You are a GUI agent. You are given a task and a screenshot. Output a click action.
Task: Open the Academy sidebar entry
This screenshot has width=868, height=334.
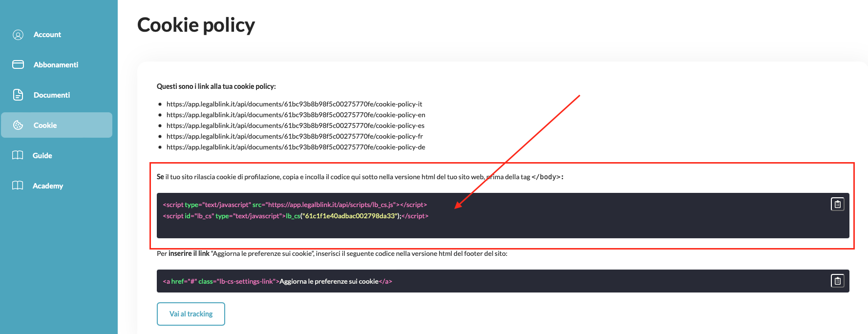pos(48,186)
